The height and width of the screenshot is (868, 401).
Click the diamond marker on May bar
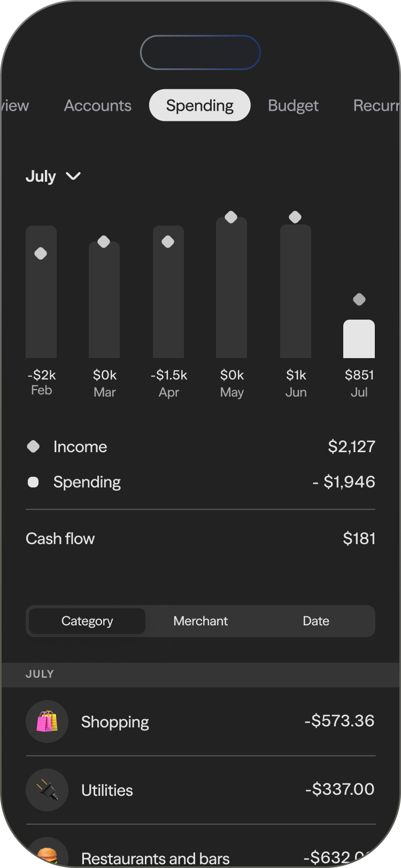point(231,217)
